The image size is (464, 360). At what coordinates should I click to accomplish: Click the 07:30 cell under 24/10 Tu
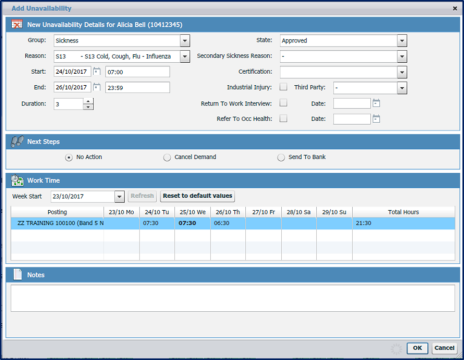157,223
